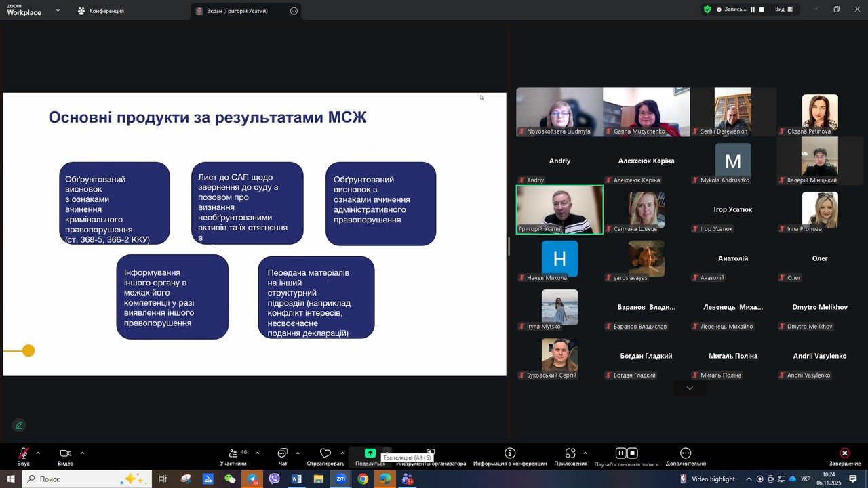
Task: Show more participants with the down chevron
Action: (x=690, y=388)
